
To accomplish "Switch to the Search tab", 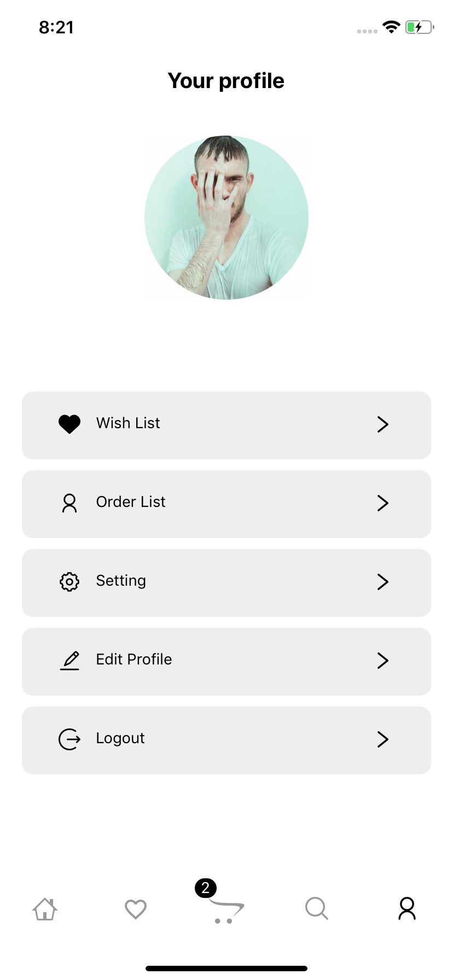I will [317, 908].
